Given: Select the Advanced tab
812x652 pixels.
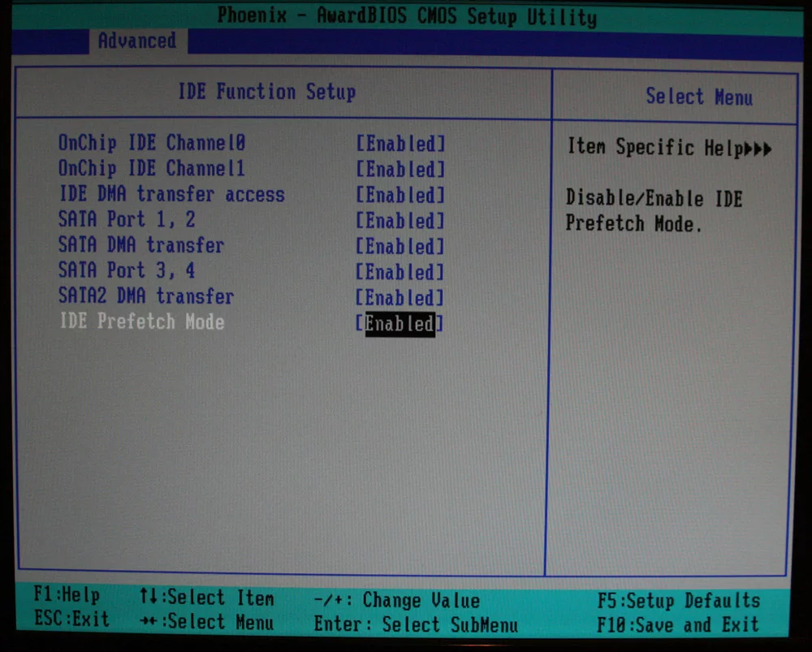Looking at the screenshot, I should [137, 41].
